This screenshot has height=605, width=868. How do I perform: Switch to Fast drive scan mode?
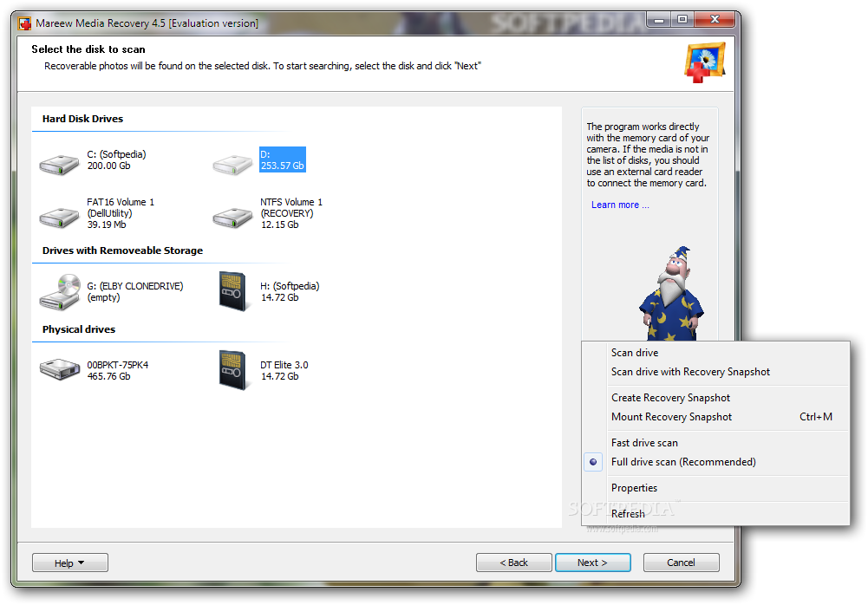(x=644, y=443)
